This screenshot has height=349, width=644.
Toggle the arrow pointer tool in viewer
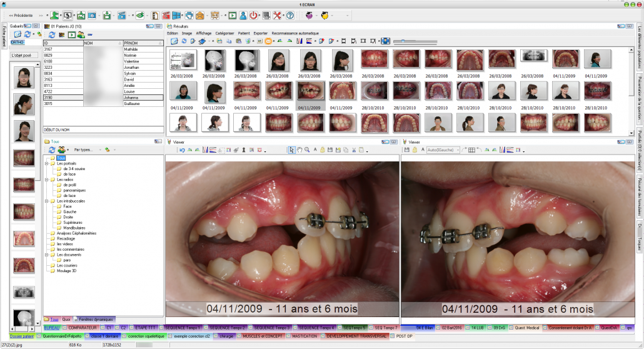(291, 150)
